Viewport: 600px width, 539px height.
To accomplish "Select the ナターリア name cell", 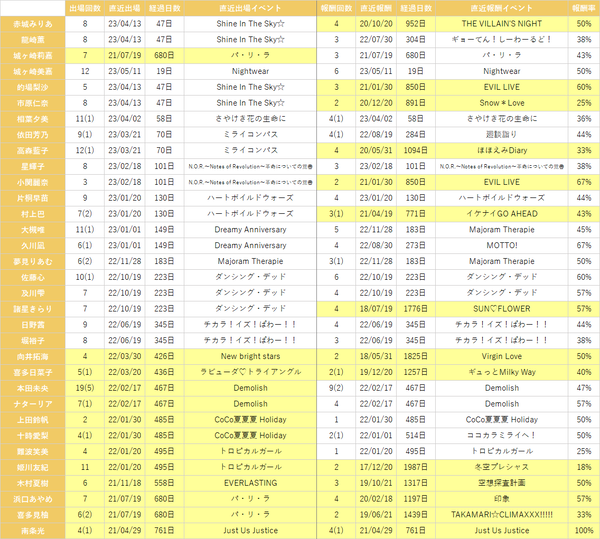I will (33, 404).
